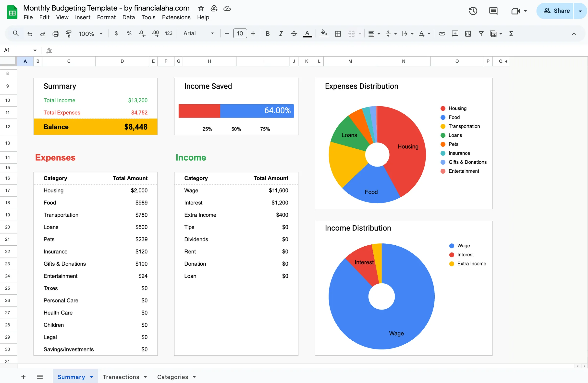Format selection as currency
The width and height of the screenshot is (588, 383).
pos(116,33)
